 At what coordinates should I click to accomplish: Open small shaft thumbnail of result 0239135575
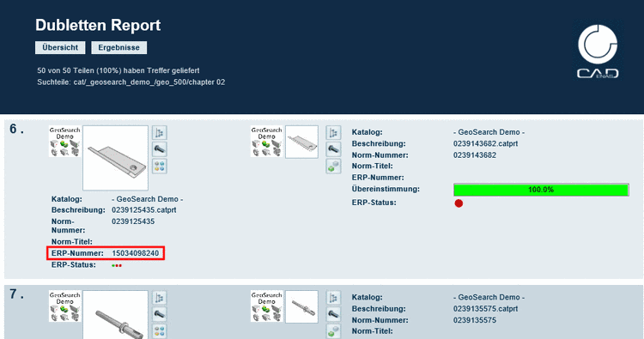click(x=302, y=307)
